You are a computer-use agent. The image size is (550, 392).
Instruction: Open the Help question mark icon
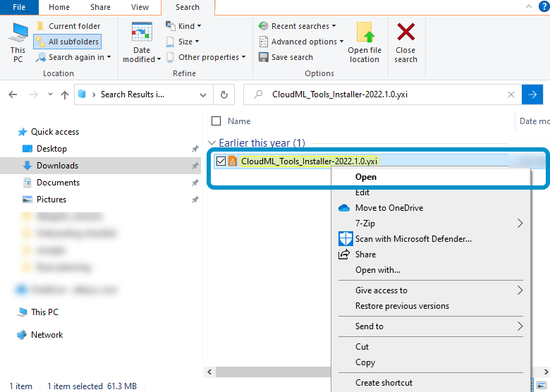coord(544,6)
